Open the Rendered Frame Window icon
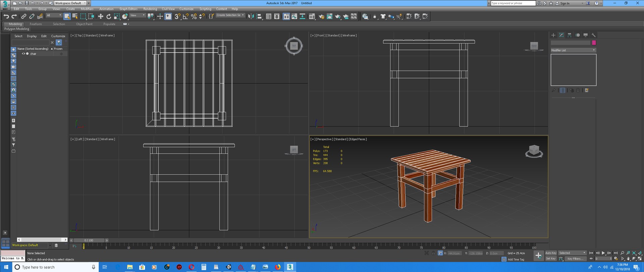Screen dimensions: 644x272 [329, 16]
